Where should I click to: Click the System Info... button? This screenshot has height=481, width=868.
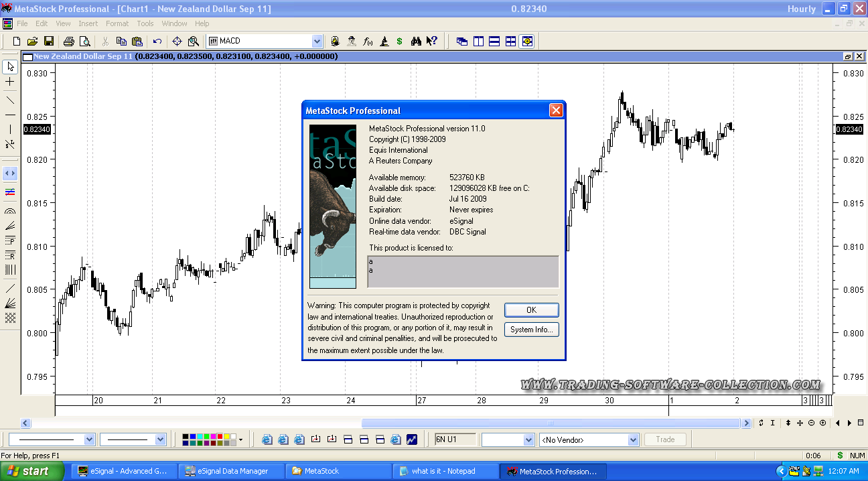click(x=531, y=330)
